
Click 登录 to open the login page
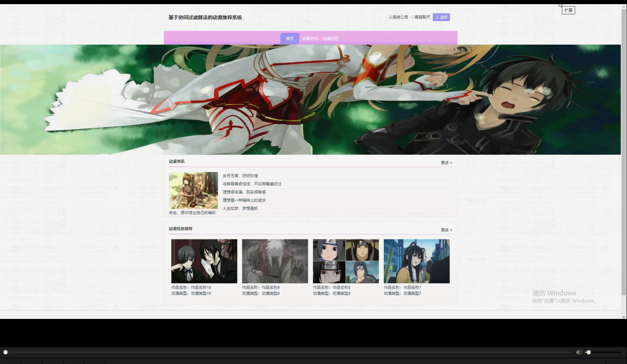pyautogui.click(x=442, y=17)
